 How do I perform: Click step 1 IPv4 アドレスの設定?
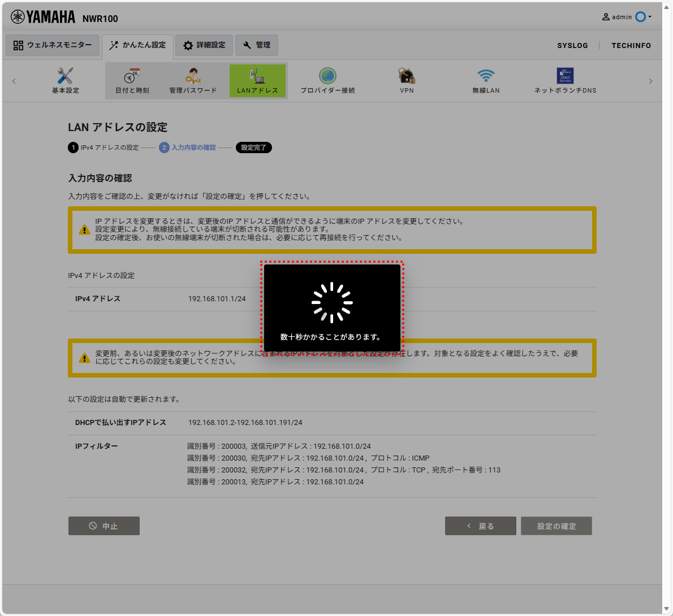(103, 148)
